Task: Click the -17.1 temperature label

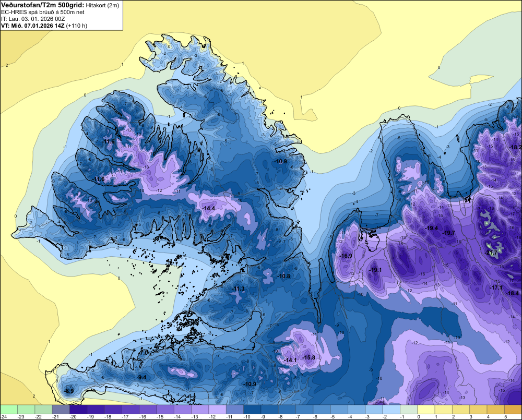Action: tap(496, 287)
